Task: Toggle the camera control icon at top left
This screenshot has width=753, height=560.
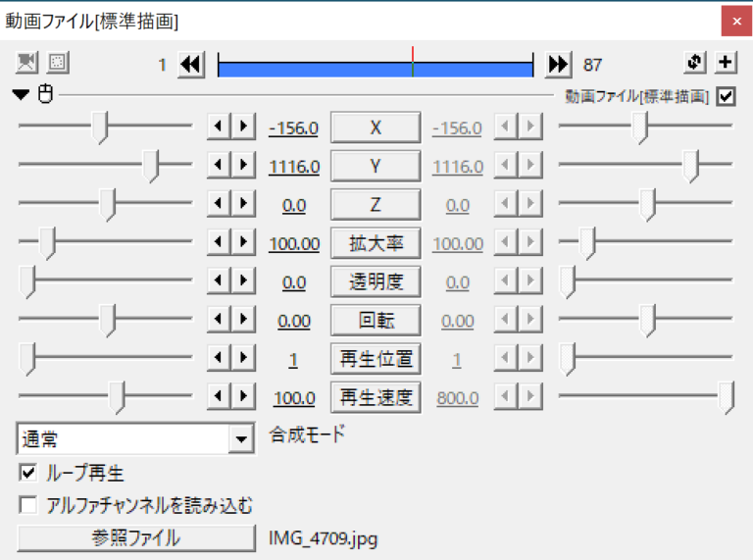Action: (x=27, y=64)
